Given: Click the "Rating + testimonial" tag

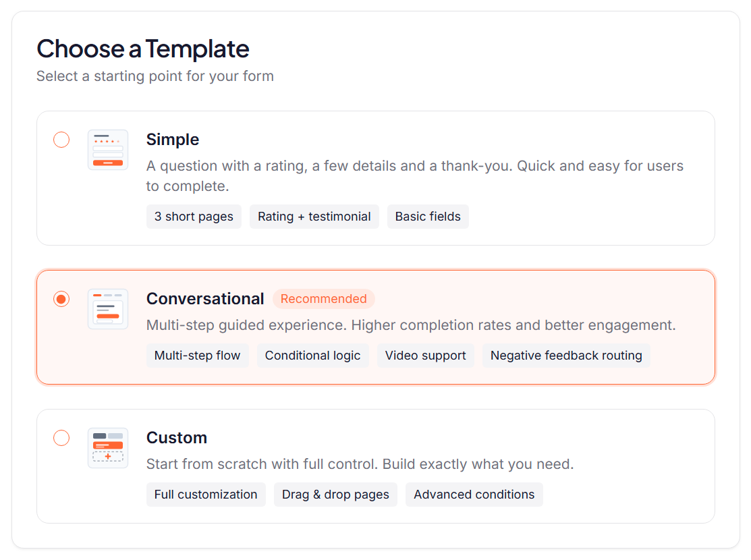Looking at the screenshot, I should [x=314, y=217].
